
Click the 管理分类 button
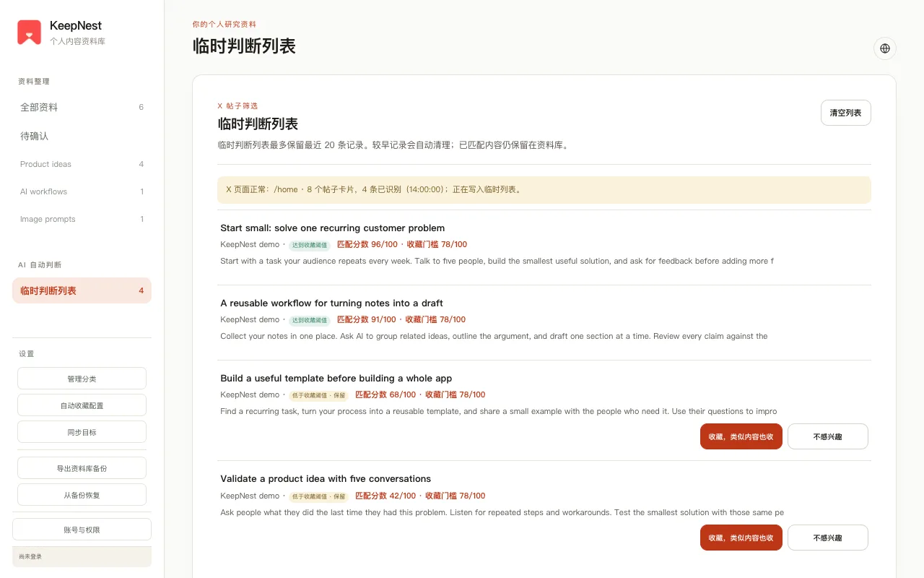[82, 379]
